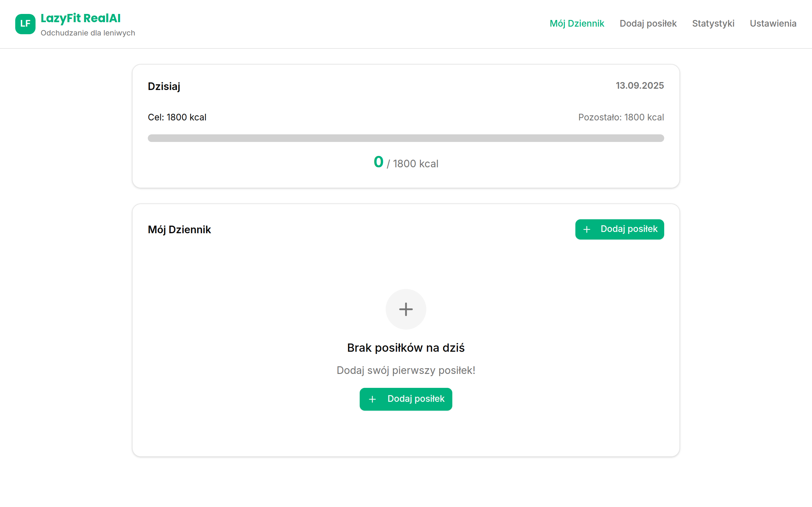Click the Odchudzanie dla leniwych tagline

pos(88,33)
